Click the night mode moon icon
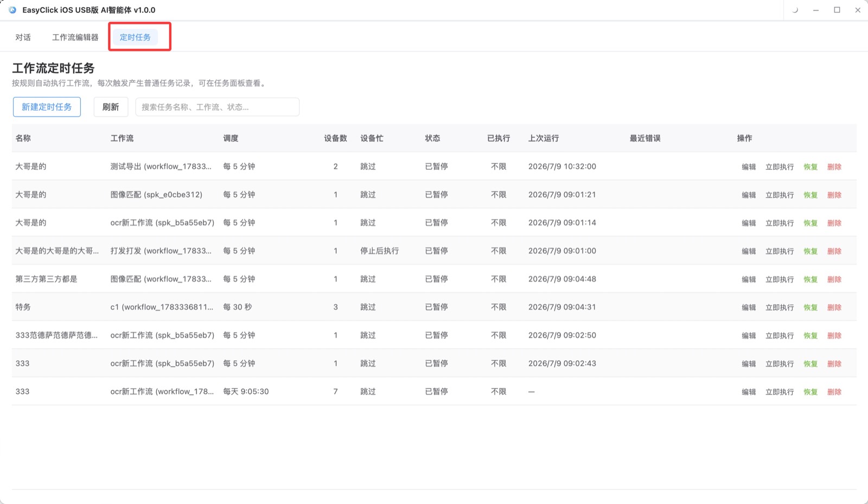This screenshot has width=868, height=504. pyautogui.click(x=795, y=10)
